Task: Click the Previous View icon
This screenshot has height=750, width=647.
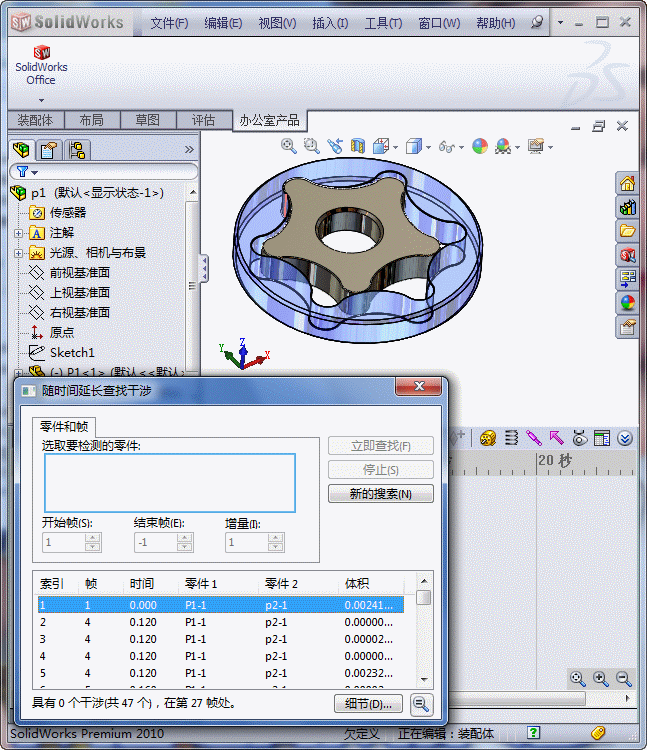Action: [335, 146]
